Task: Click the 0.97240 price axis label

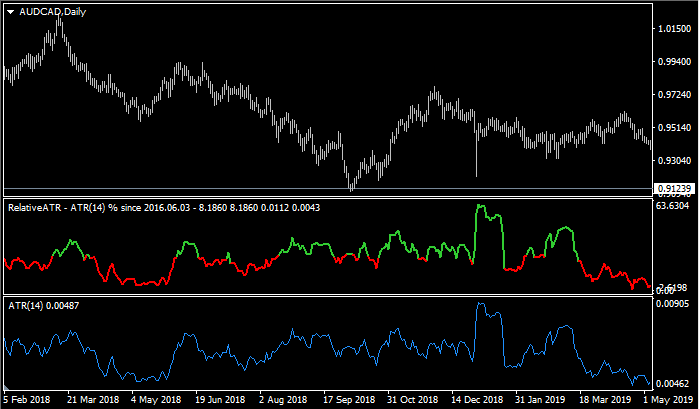Action: point(675,95)
